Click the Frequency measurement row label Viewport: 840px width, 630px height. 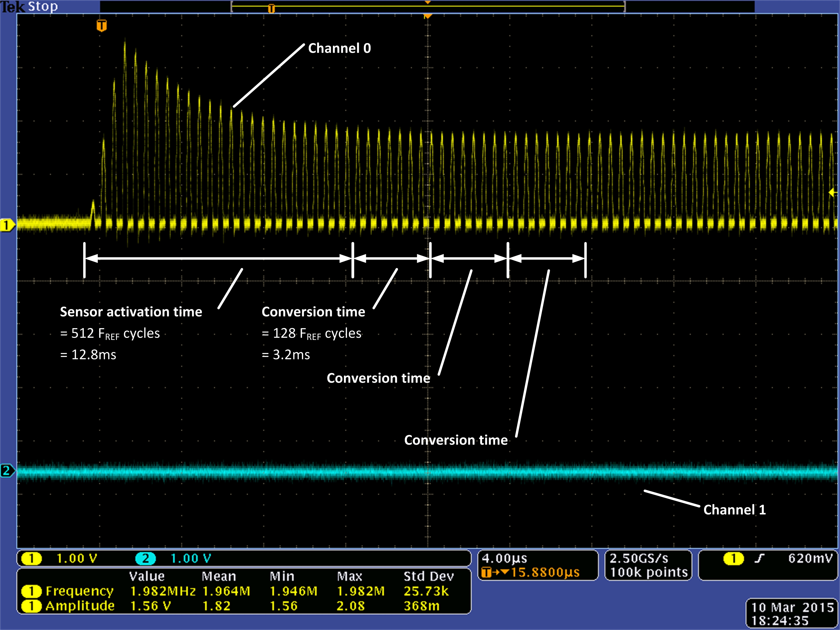click(x=79, y=591)
